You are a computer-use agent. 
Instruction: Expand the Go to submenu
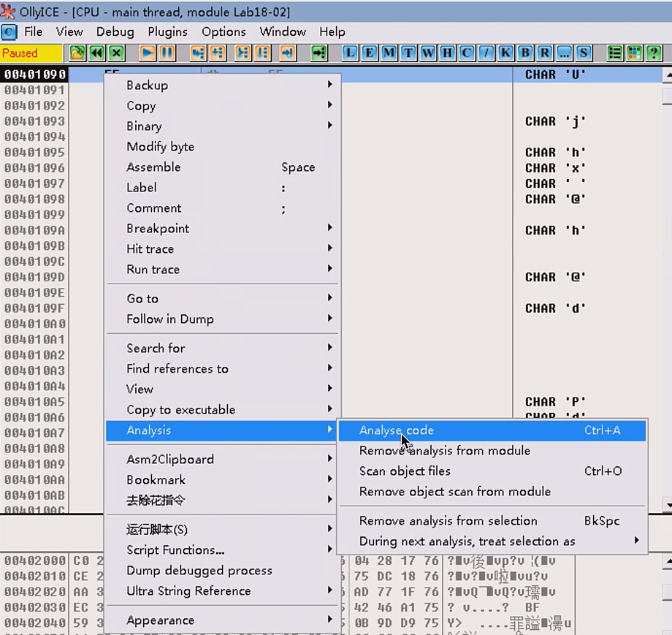coord(223,298)
